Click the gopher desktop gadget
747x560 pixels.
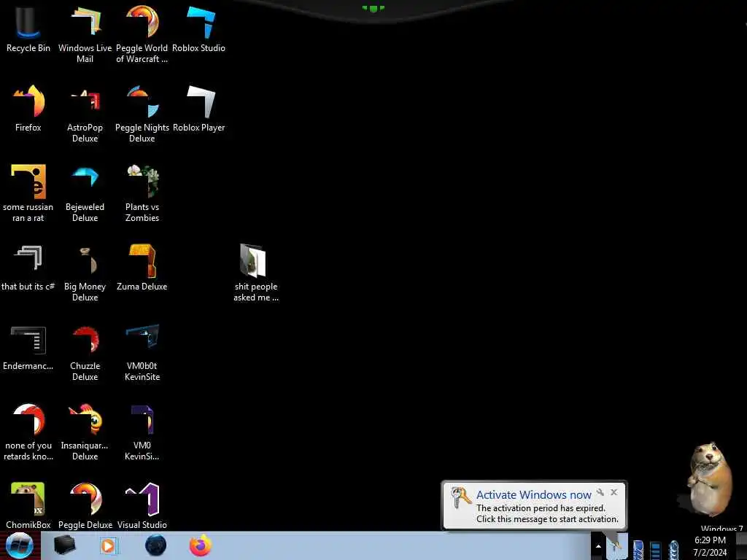click(709, 480)
